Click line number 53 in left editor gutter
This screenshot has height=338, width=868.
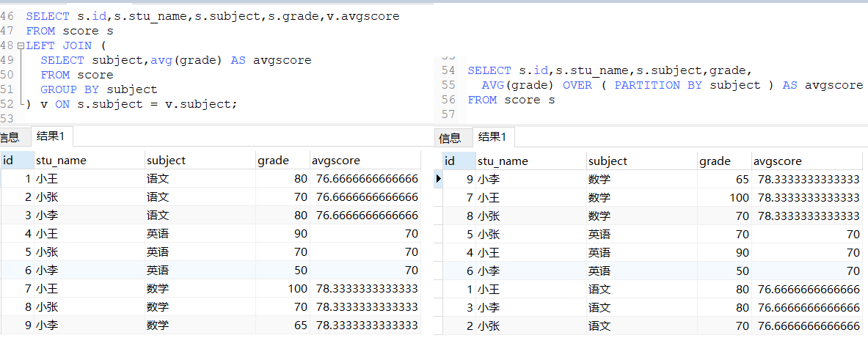click(x=7, y=118)
